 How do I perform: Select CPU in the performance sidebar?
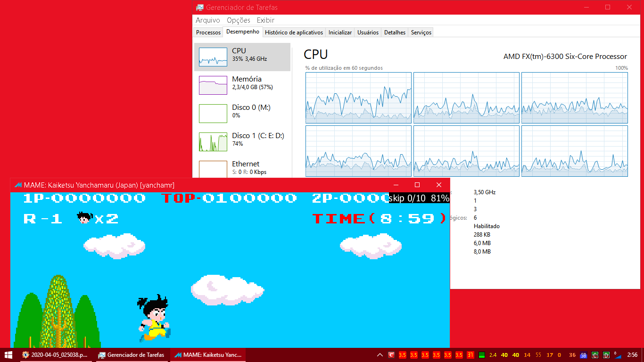tap(242, 57)
